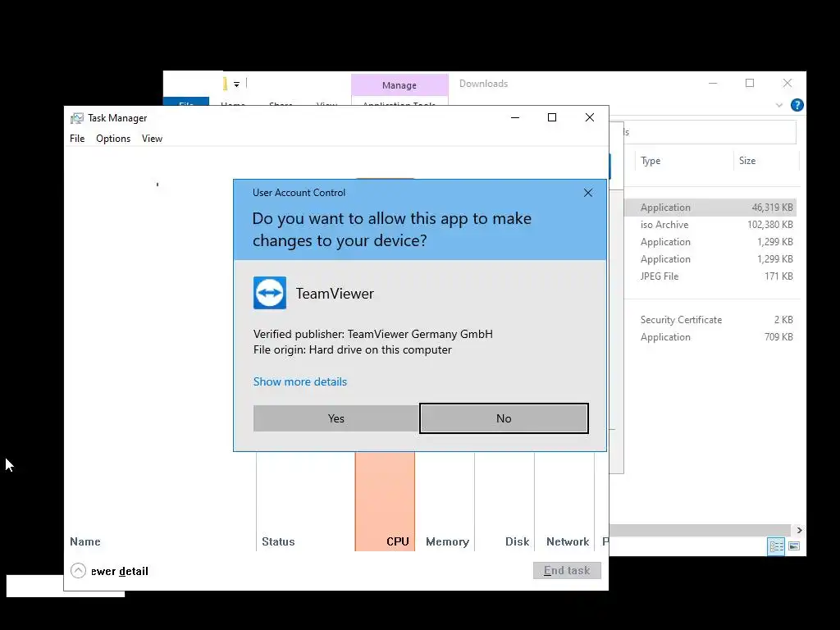Sort Task Manager by Network column
Screen dimensions: 840x630
coord(568,541)
